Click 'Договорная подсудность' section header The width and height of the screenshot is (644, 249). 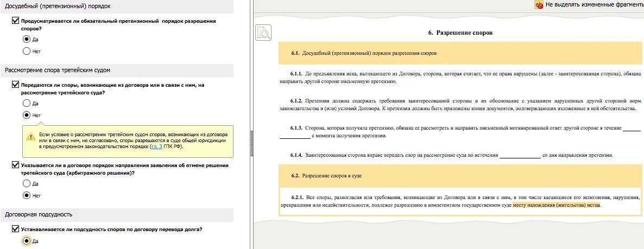click(x=117, y=214)
